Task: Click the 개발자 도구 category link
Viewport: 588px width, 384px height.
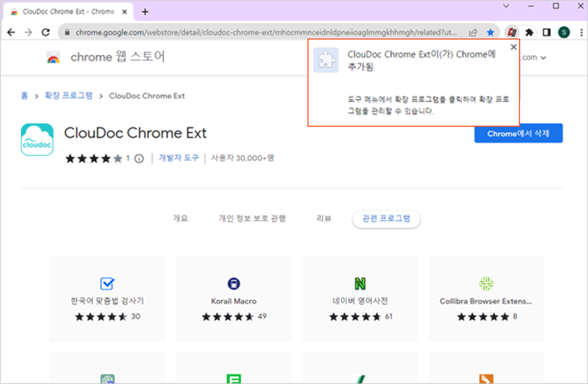Action: (x=179, y=158)
